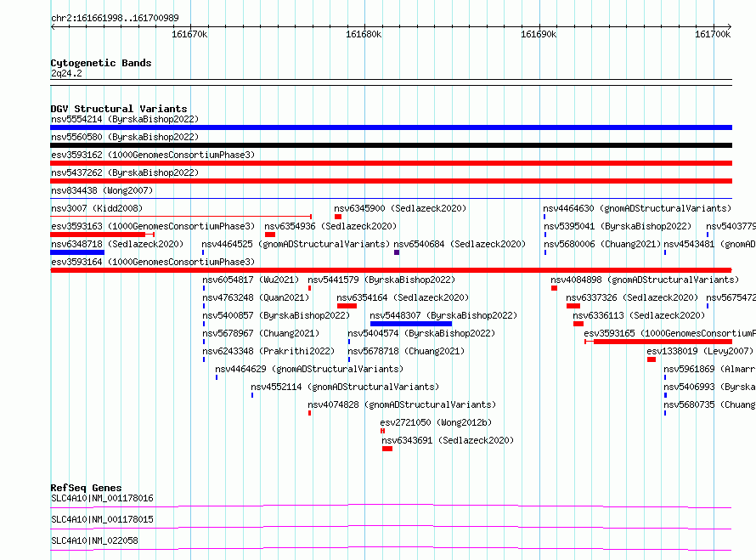Click nsv6336113 (Sedlazeck2020) label
This screenshot has height=560, width=756.
click(639, 315)
